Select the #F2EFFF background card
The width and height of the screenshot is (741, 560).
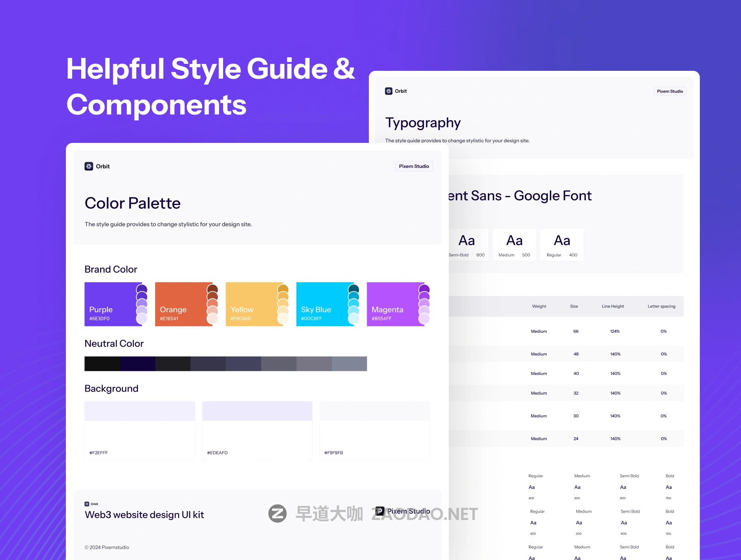click(x=140, y=431)
